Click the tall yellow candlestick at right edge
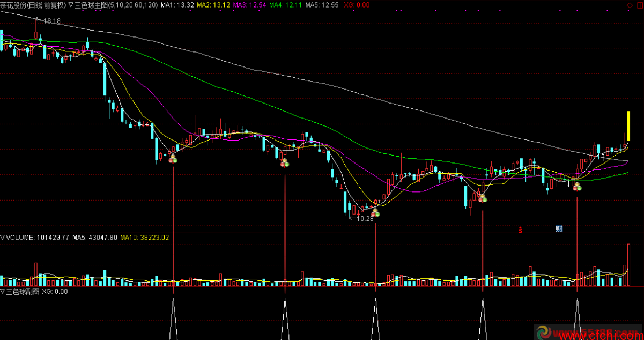The width and height of the screenshot is (644, 340). (628, 126)
